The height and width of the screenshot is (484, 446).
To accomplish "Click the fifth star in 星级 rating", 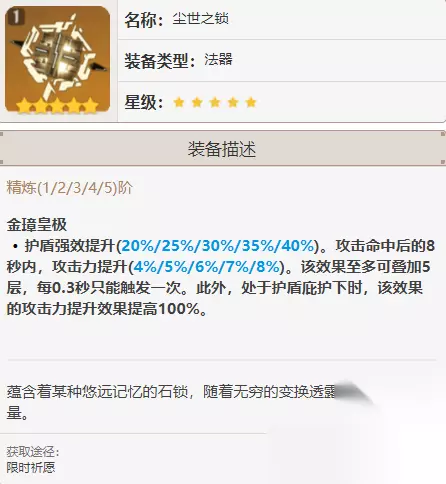I will pos(251,102).
